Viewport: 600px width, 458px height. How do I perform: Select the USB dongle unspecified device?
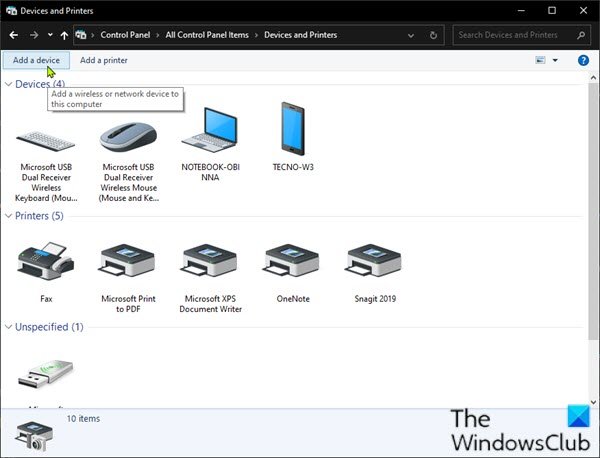(46, 374)
